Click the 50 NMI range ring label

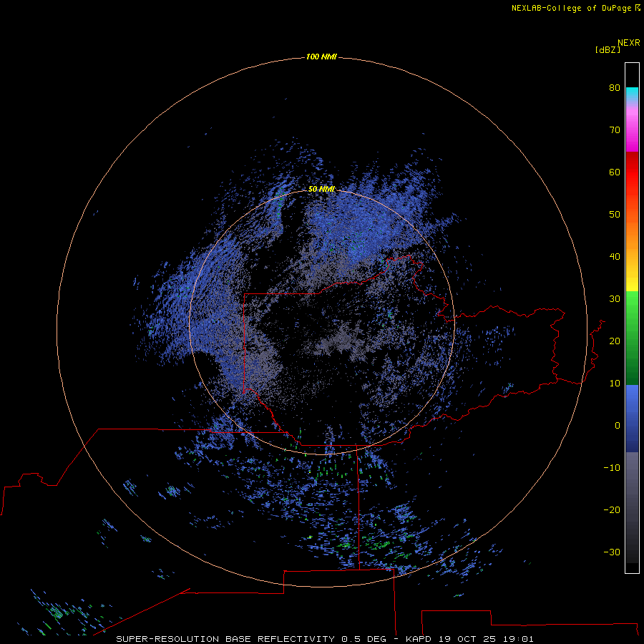point(321,189)
